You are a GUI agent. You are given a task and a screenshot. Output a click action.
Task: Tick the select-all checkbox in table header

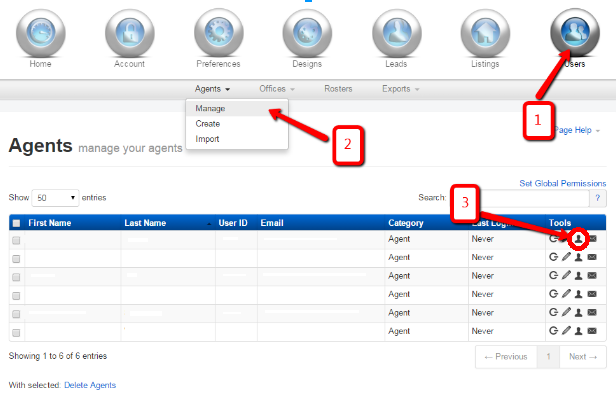16,223
